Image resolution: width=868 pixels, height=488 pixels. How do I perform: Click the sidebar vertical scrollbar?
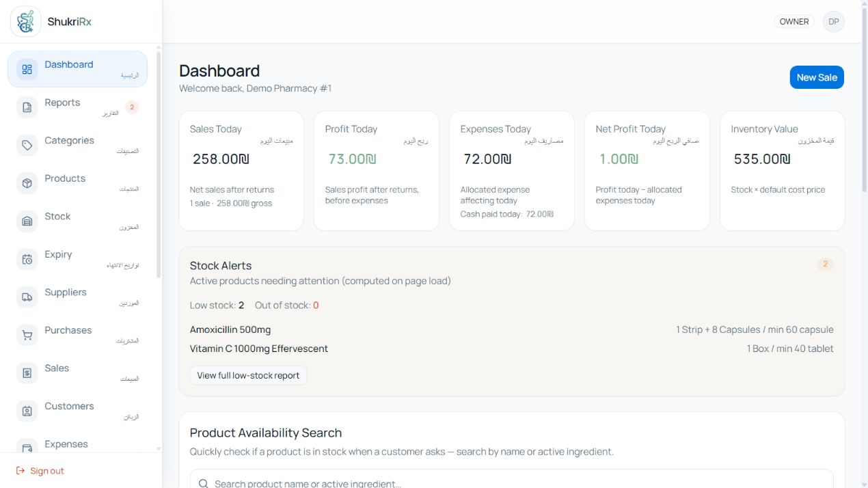(159, 164)
